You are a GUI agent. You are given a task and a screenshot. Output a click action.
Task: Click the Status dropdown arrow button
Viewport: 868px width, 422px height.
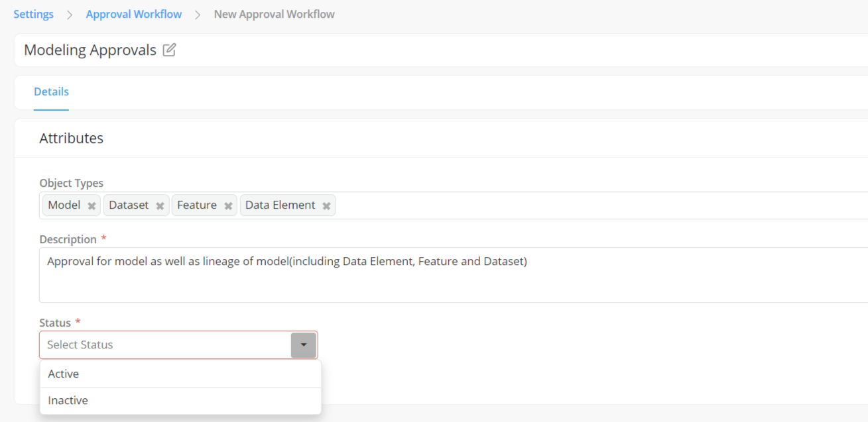[x=304, y=345]
